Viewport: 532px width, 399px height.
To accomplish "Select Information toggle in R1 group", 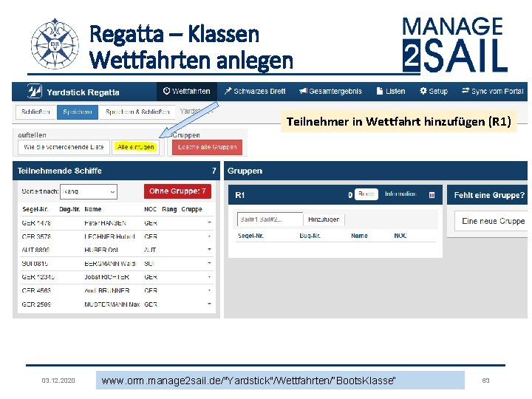I will (x=400, y=194).
